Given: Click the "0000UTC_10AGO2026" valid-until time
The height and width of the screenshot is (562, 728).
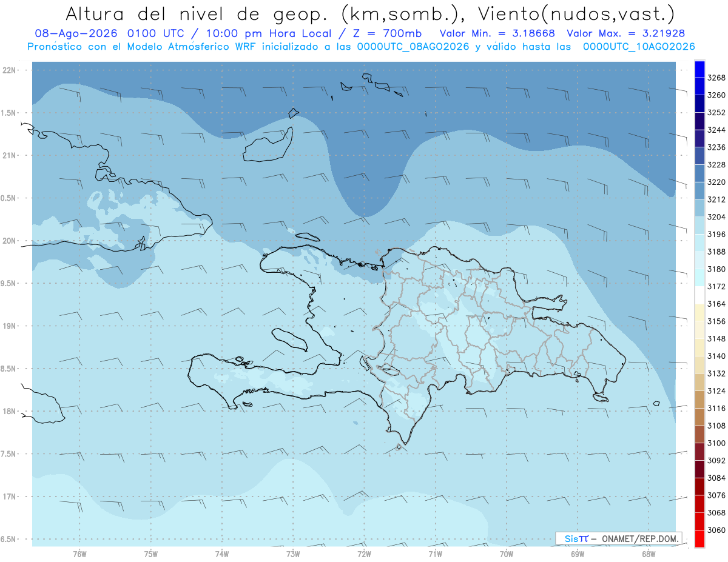Looking at the screenshot, I should [x=639, y=47].
